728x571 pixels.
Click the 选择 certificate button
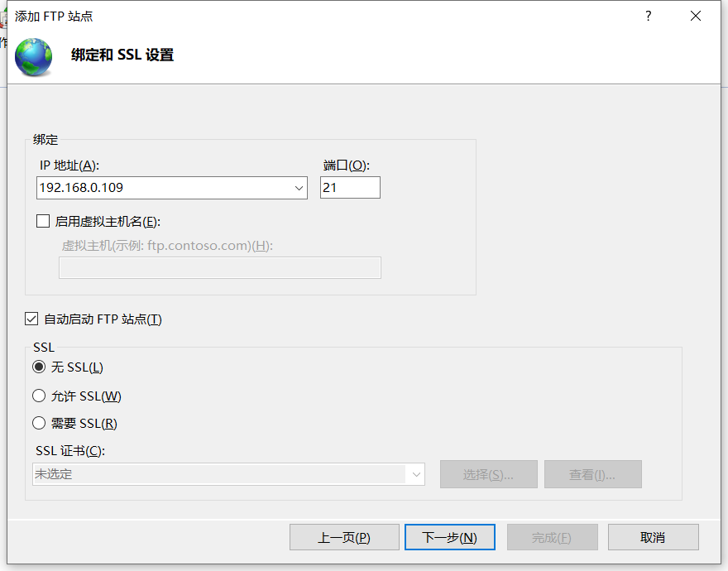click(488, 473)
